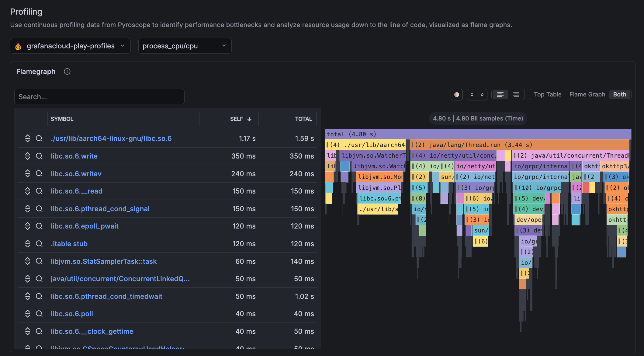Click sandwich icon for .itable stub row
This screenshot has height=356, width=644.
coord(28,244)
